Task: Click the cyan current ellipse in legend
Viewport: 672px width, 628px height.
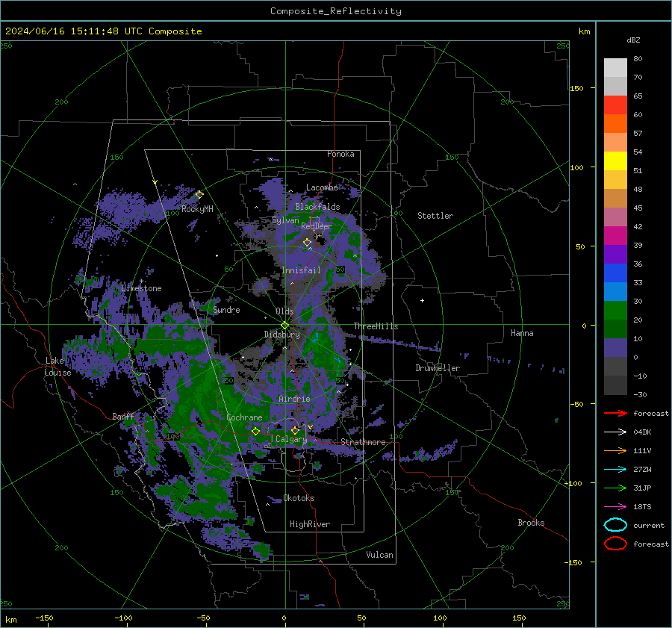Action: point(615,525)
